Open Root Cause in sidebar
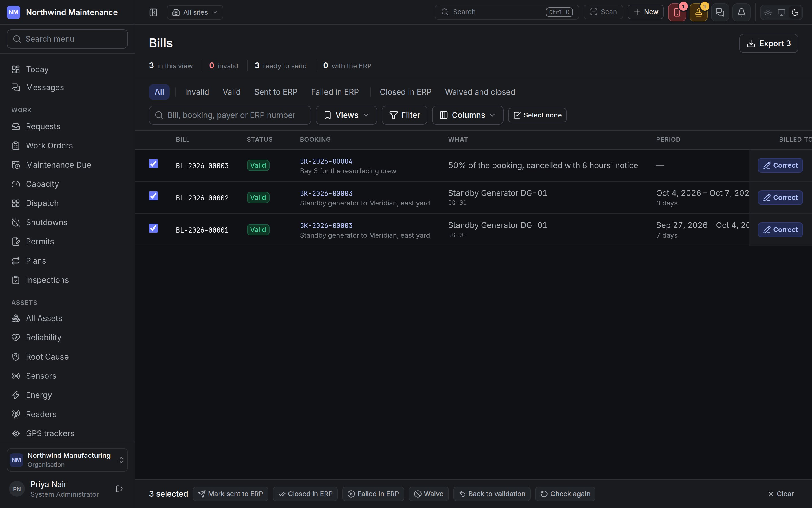Screen dimensions: 812x508 [x=67, y=357]
